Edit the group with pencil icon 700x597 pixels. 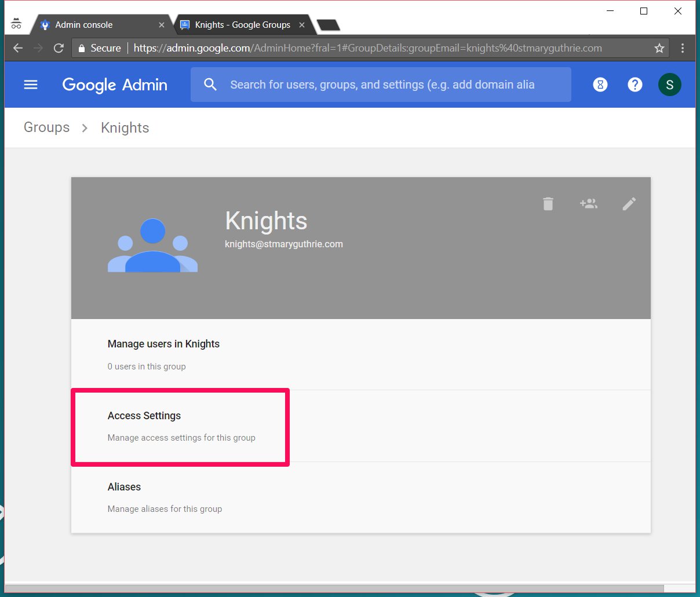629,204
